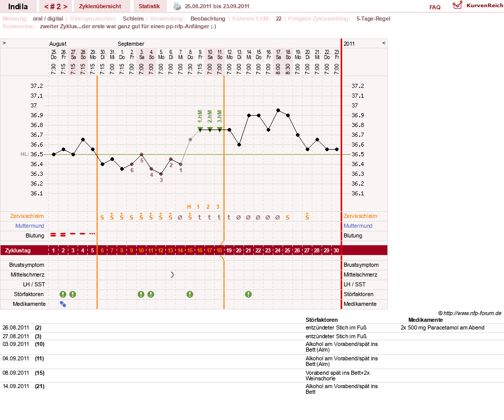Click the Zervixschleim S symbol on day 6
The width and height of the screenshot is (504, 420).
[x=102, y=217]
